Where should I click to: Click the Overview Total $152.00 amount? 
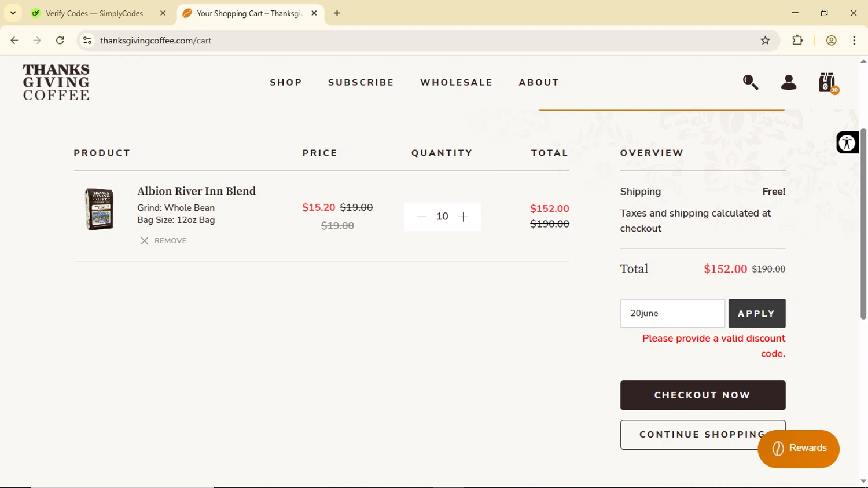pos(725,269)
